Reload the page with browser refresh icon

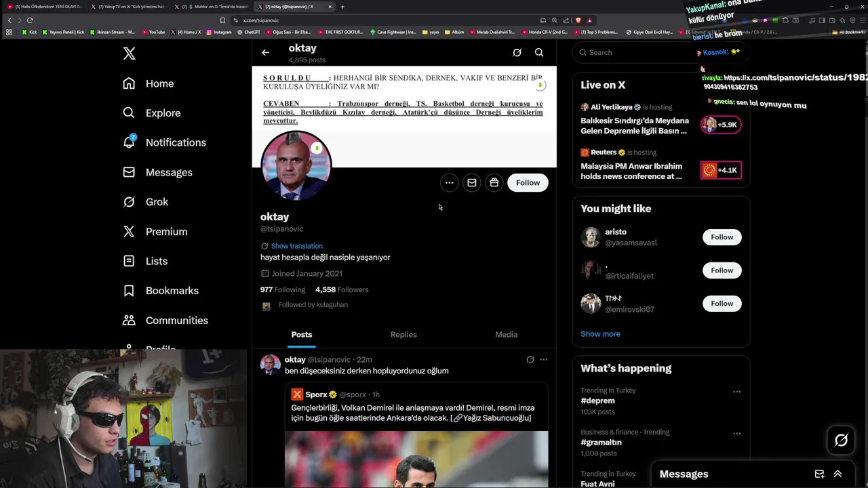click(x=30, y=20)
